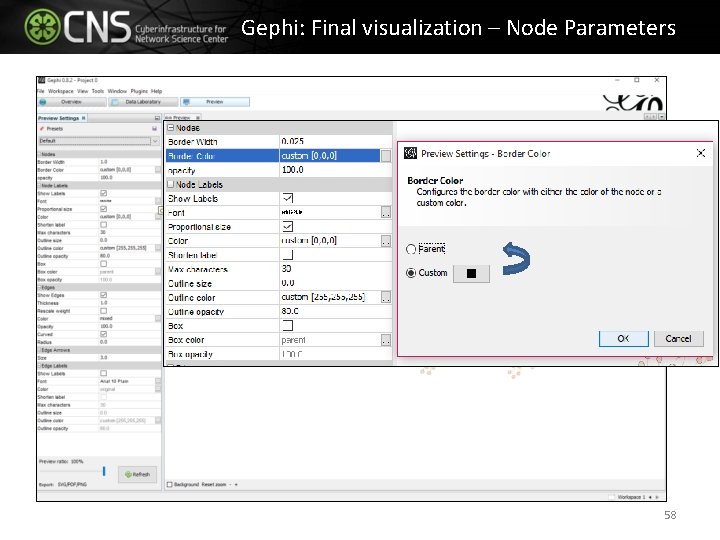The width and height of the screenshot is (720, 540).
Task: Enable Shorten label checkbox in enlarged list
Action: [x=288, y=255]
